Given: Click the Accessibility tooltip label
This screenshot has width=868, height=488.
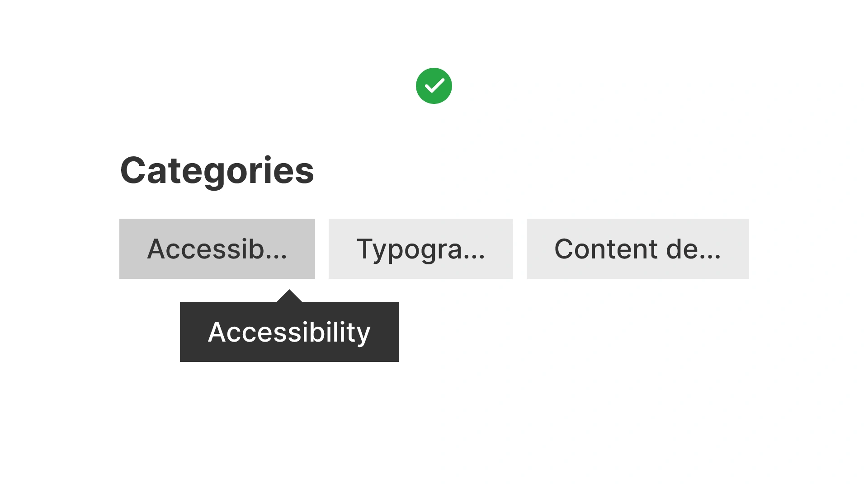Looking at the screenshot, I should [289, 331].
